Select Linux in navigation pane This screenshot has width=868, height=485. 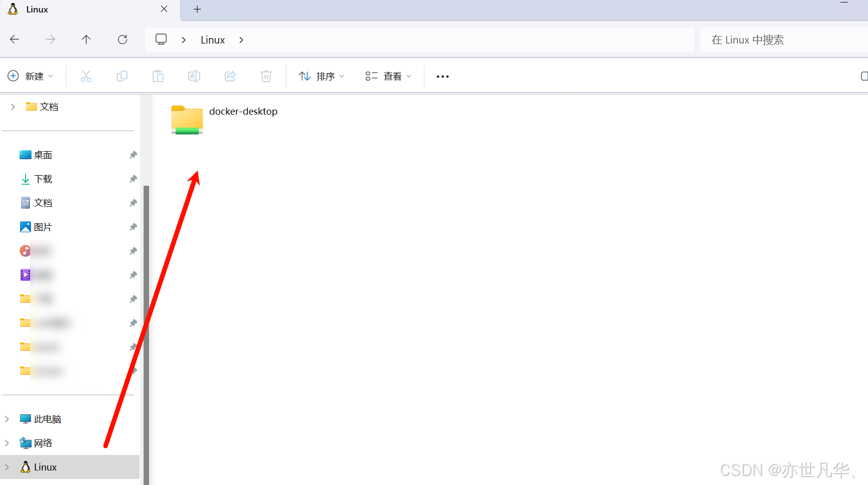coord(39,467)
